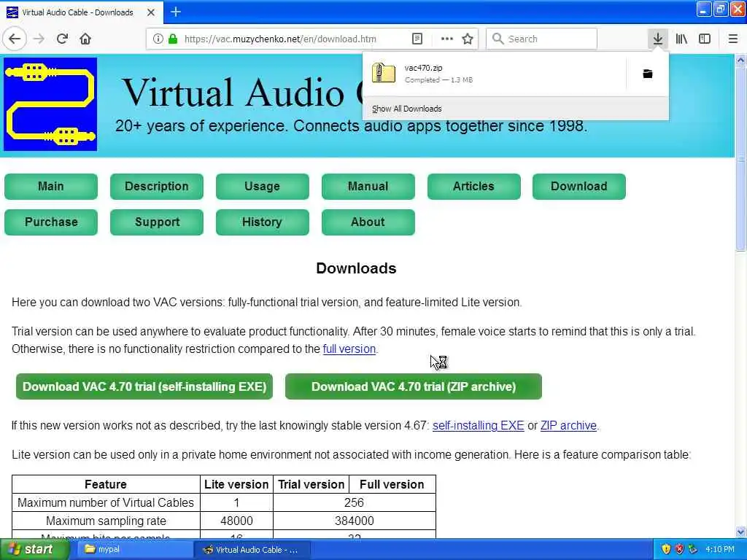The height and width of the screenshot is (560, 747).
Task: Bookmark this page with the star icon
Action: click(x=468, y=39)
